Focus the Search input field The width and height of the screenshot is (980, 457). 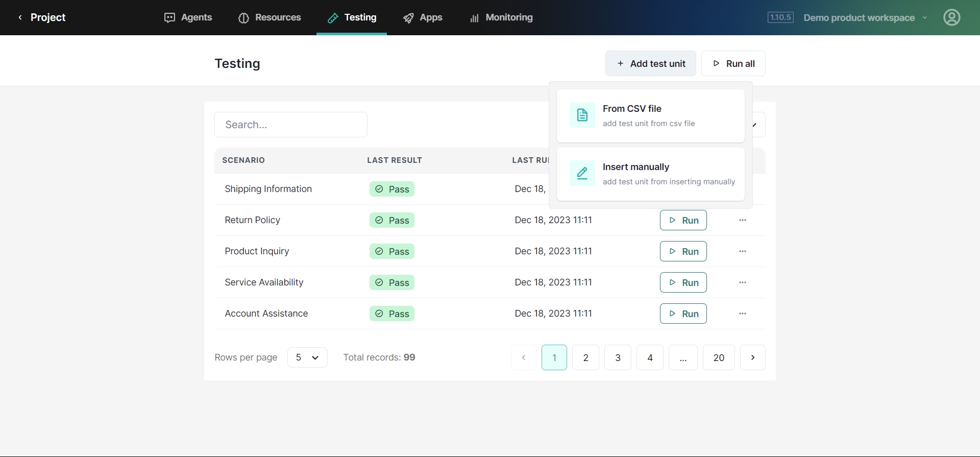(x=290, y=125)
